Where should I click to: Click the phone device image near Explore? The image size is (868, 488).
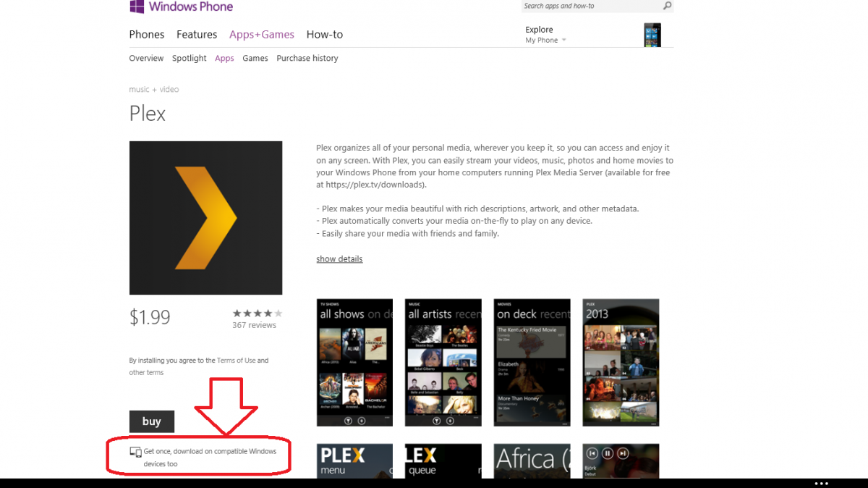click(652, 35)
